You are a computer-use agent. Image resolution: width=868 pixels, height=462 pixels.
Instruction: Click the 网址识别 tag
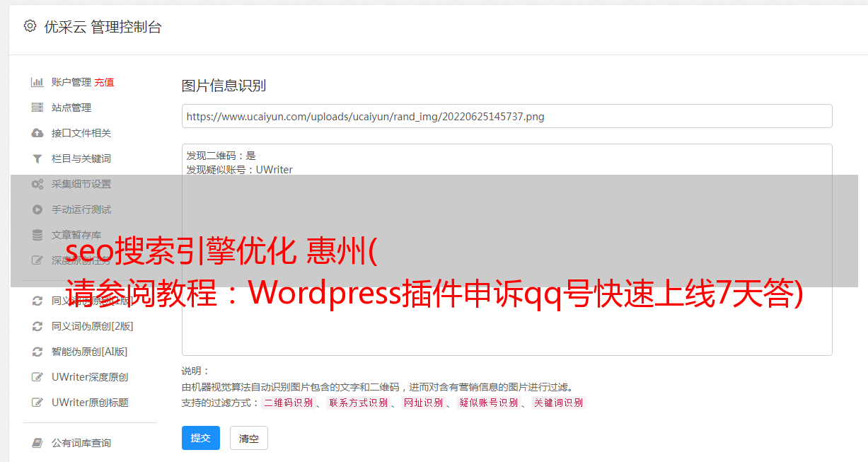pyautogui.click(x=423, y=403)
